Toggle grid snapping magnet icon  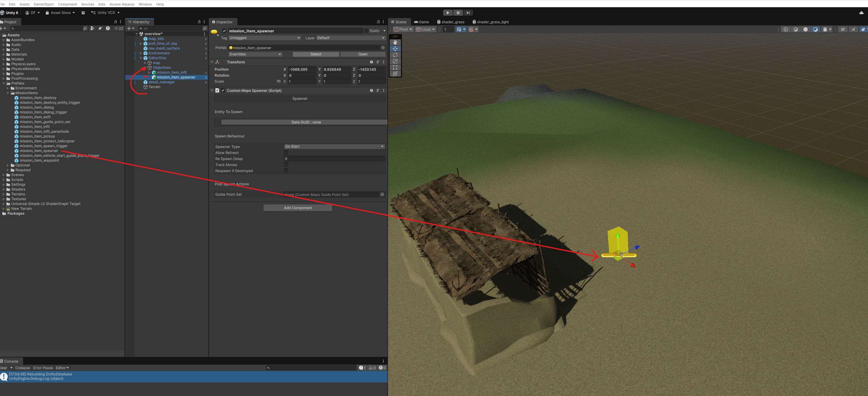pos(471,30)
